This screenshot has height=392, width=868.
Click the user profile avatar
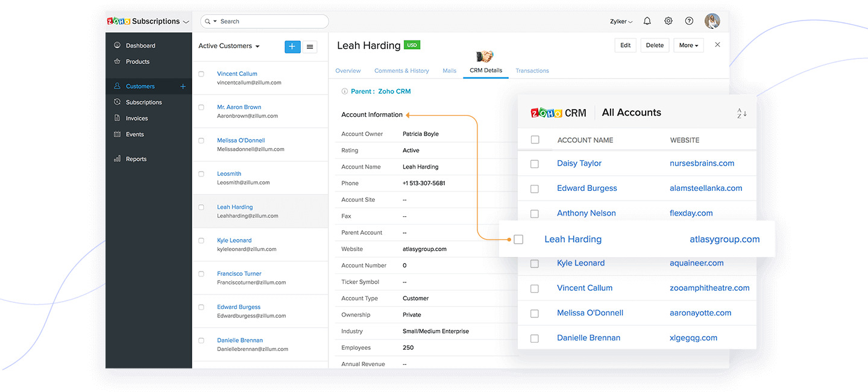[712, 21]
